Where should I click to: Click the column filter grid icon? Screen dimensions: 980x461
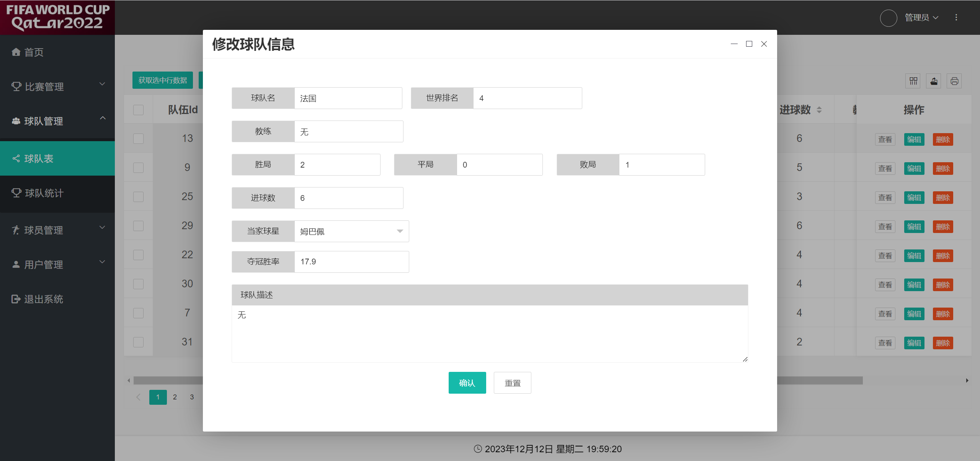pyautogui.click(x=913, y=81)
